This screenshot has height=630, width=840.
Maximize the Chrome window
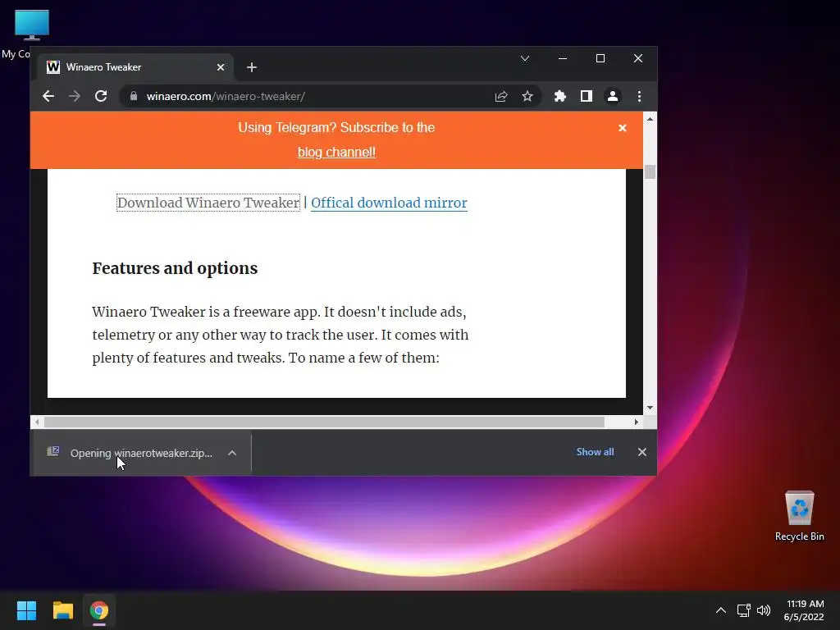[x=600, y=58]
